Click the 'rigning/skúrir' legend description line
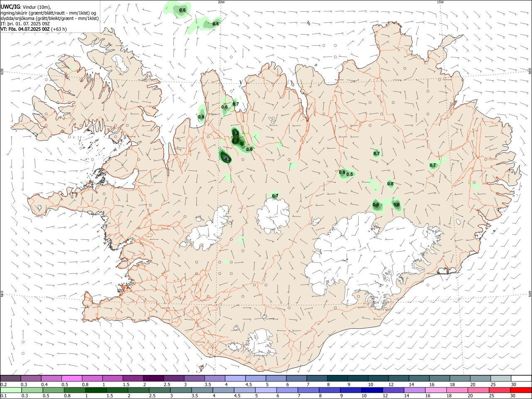 (49, 13)
